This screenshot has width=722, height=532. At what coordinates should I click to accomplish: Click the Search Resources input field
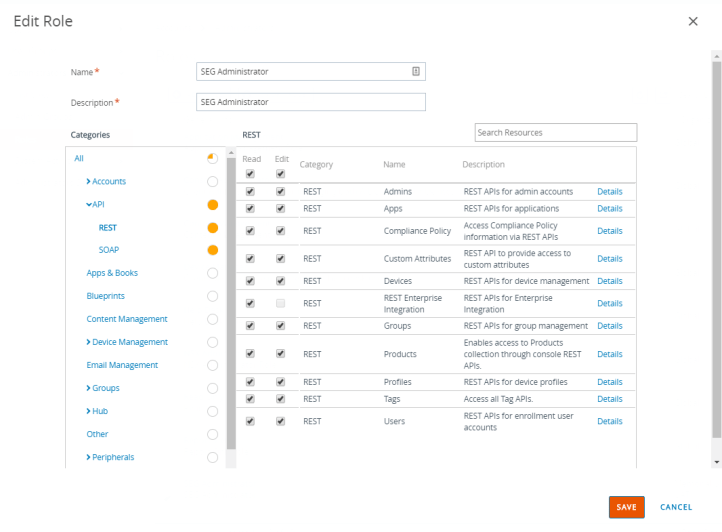click(555, 132)
